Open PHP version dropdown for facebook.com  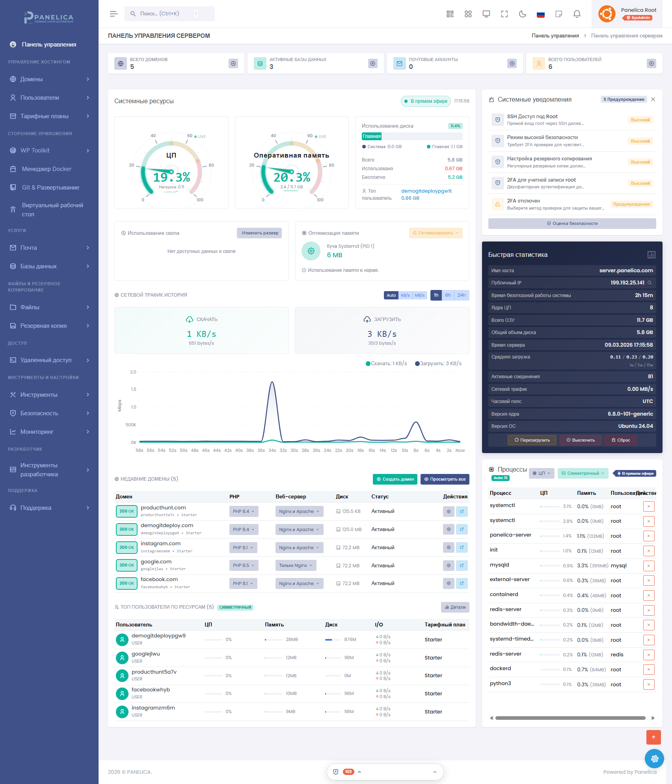243,583
